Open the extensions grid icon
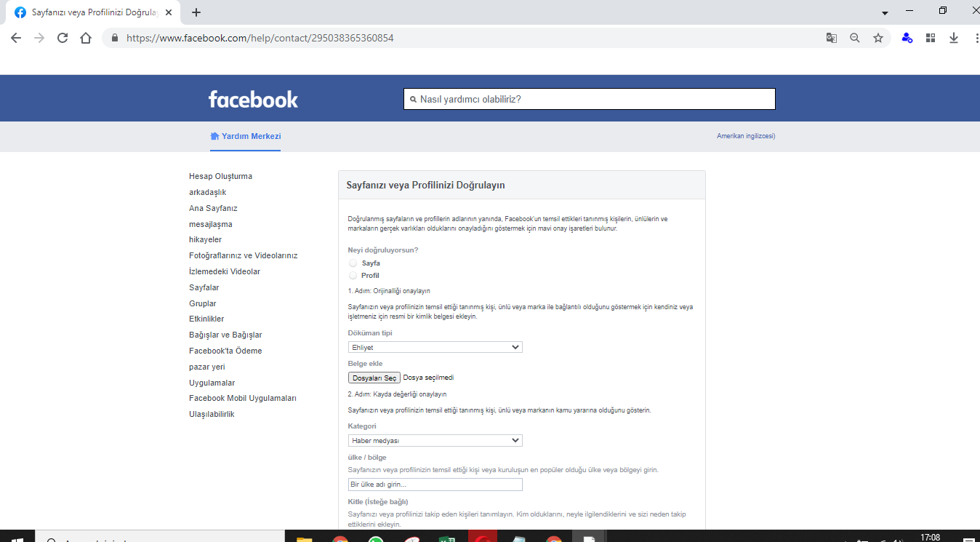The image size is (980, 542). coord(931,38)
